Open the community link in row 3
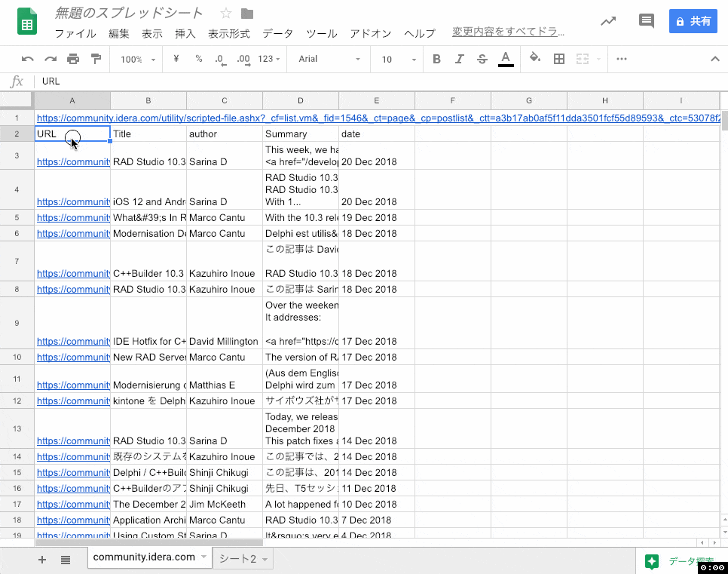Image resolution: width=728 pixels, height=574 pixels. tap(73, 161)
